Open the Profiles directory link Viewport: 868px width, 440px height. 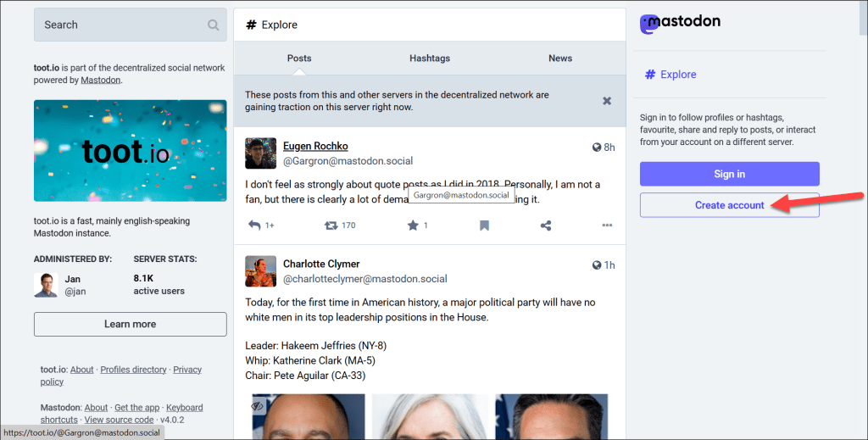(133, 370)
